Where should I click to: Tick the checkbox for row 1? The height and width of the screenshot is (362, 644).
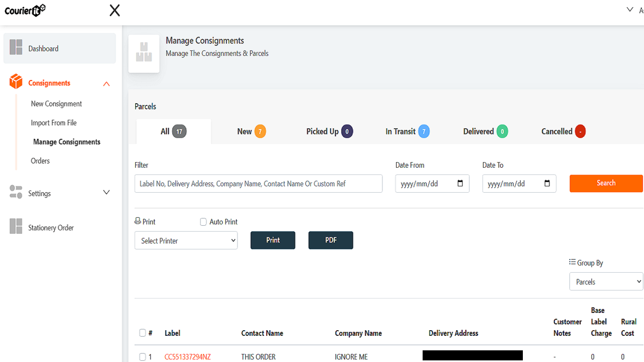142,357
